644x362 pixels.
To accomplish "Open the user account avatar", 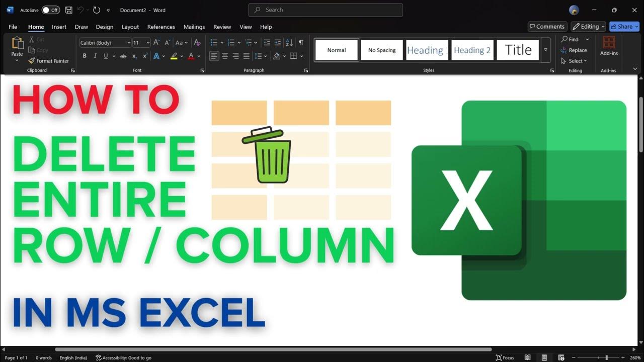I will [574, 10].
